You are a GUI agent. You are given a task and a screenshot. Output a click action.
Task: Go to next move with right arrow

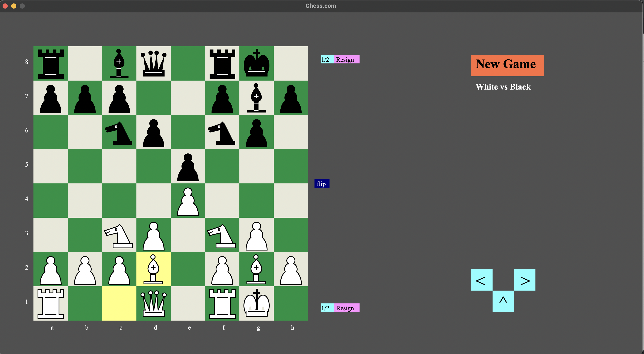[x=525, y=280]
